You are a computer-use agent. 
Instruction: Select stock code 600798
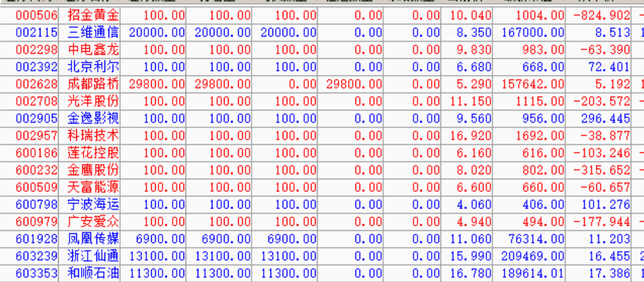point(36,204)
